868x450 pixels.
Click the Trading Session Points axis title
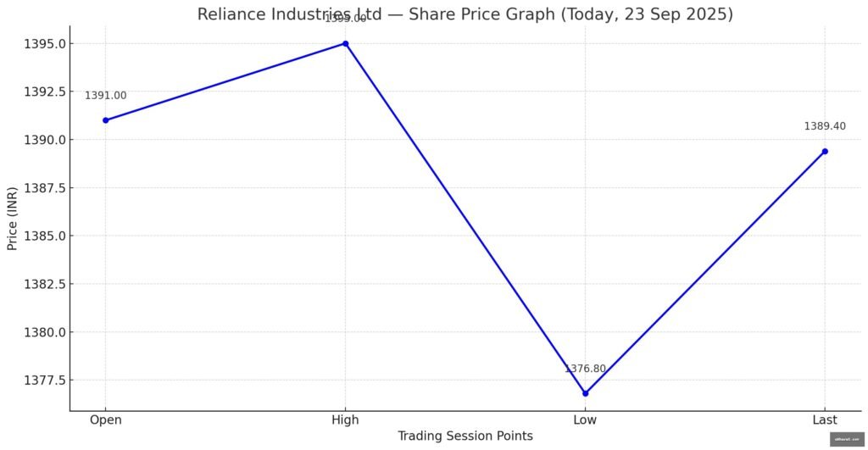(465, 436)
